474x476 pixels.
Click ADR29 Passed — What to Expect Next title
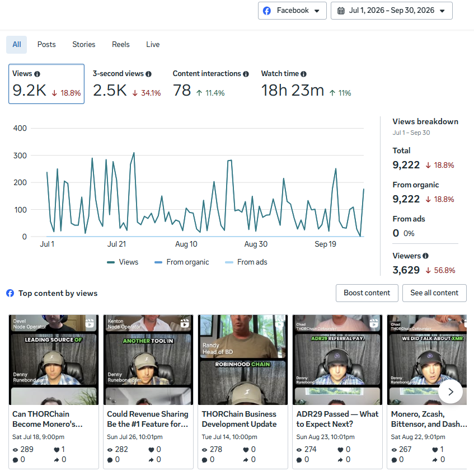tap(337, 420)
